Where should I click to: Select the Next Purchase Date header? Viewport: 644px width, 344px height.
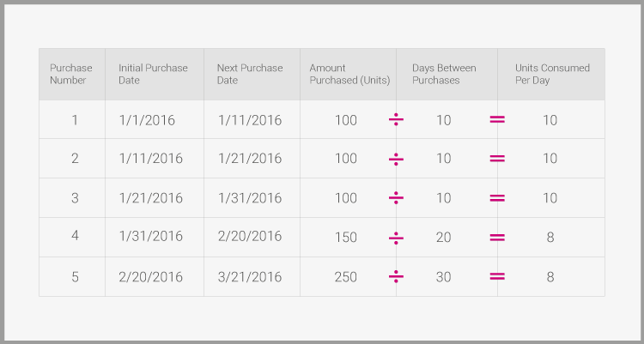pyautogui.click(x=250, y=74)
